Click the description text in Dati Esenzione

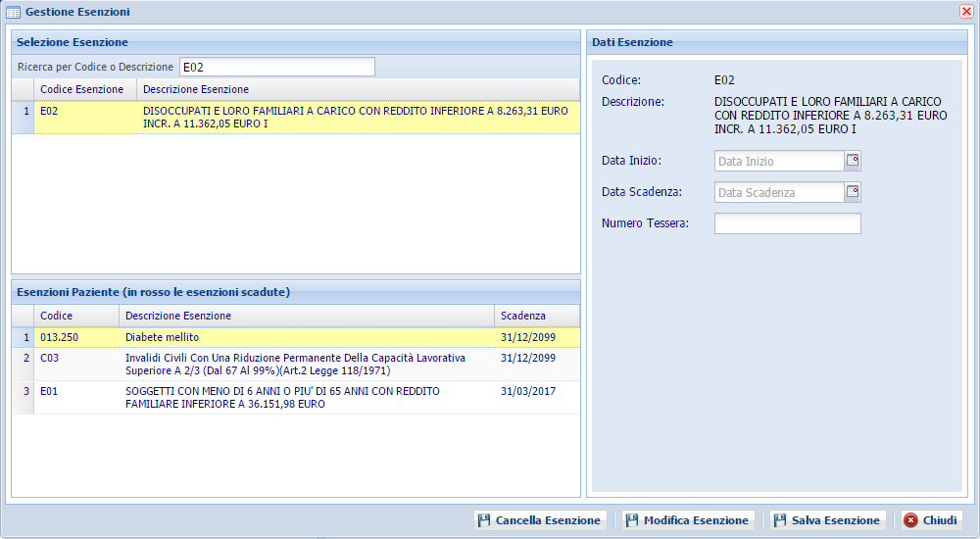pyautogui.click(x=831, y=115)
